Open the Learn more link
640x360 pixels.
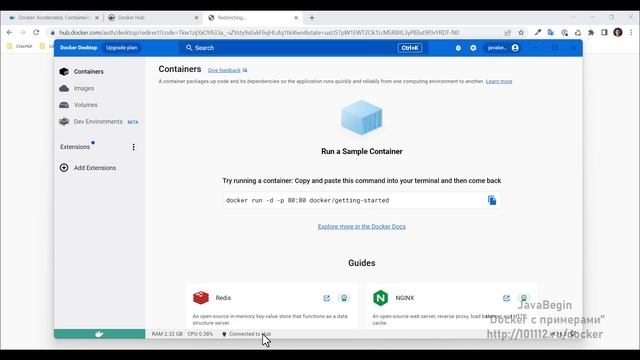(x=499, y=81)
